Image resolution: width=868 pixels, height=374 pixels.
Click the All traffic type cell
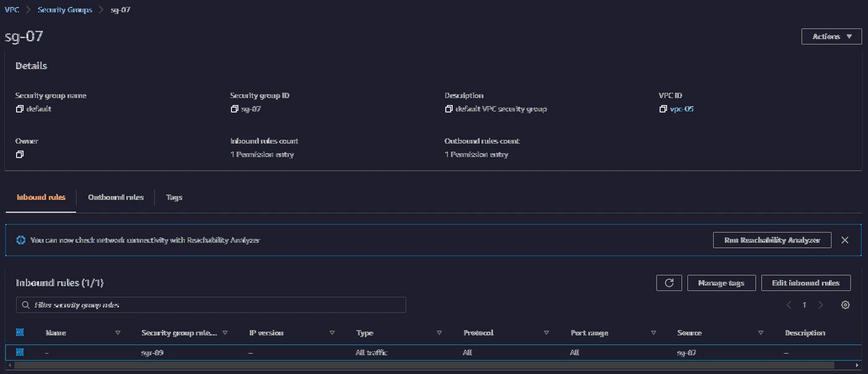pos(372,352)
